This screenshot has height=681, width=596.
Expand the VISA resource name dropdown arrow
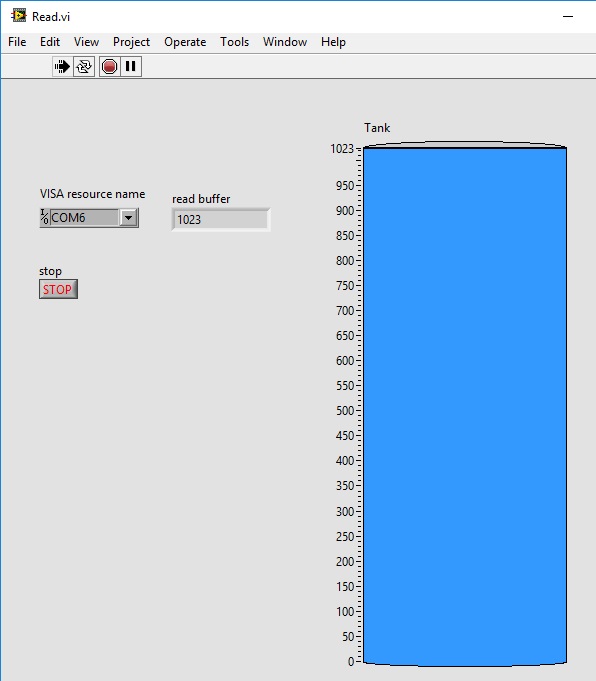point(129,218)
